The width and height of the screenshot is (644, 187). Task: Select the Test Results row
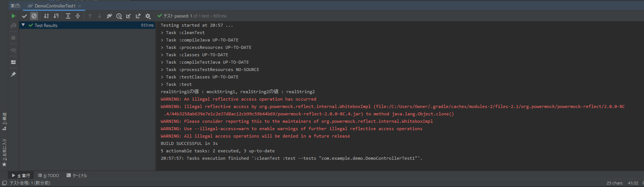pyautogui.click(x=87, y=25)
